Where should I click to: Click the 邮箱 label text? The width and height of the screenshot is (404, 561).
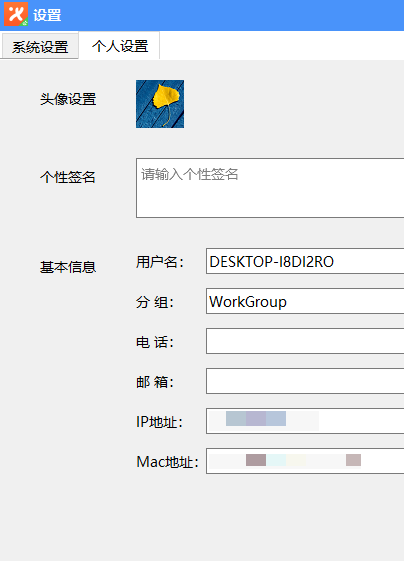[155, 382]
